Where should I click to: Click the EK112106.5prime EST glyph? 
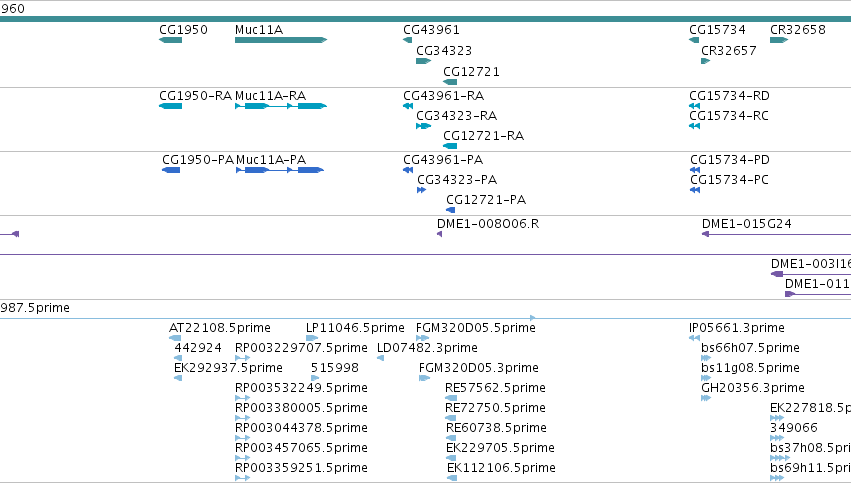[x=452, y=478]
